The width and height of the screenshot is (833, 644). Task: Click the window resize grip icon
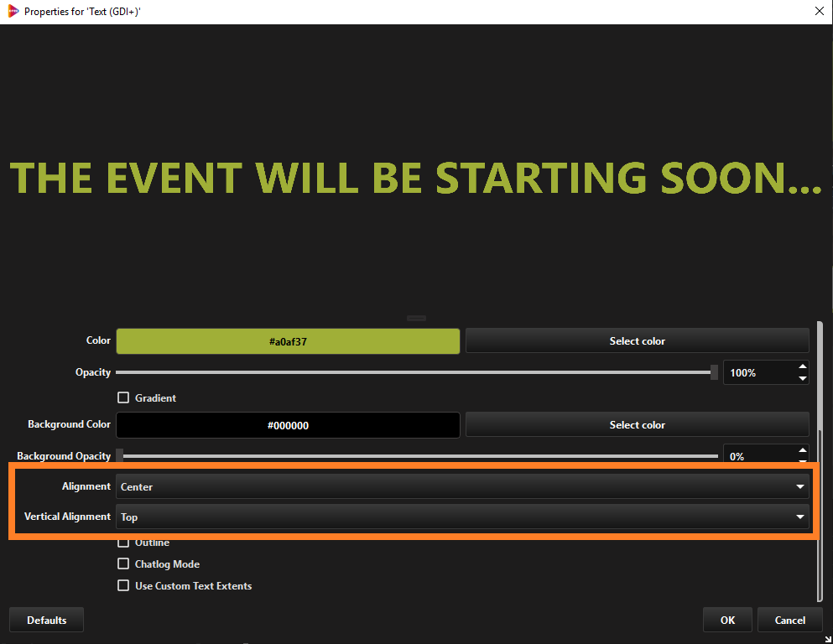[x=828, y=639]
